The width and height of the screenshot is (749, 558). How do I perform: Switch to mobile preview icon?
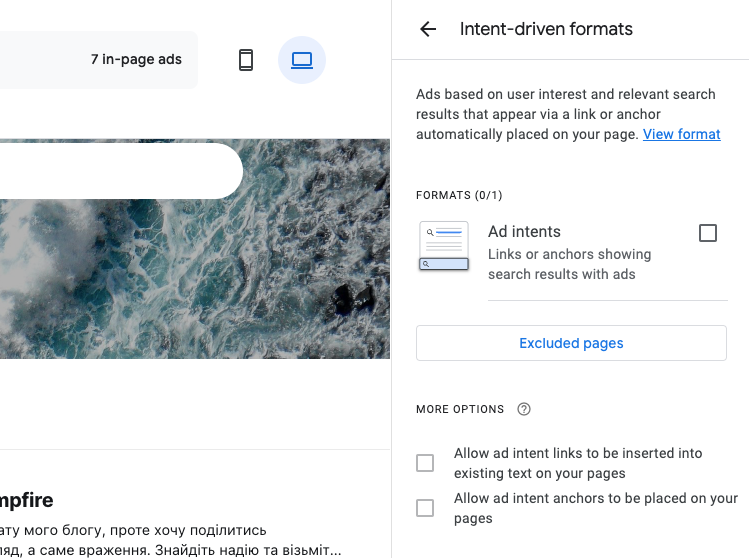pos(246,60)
